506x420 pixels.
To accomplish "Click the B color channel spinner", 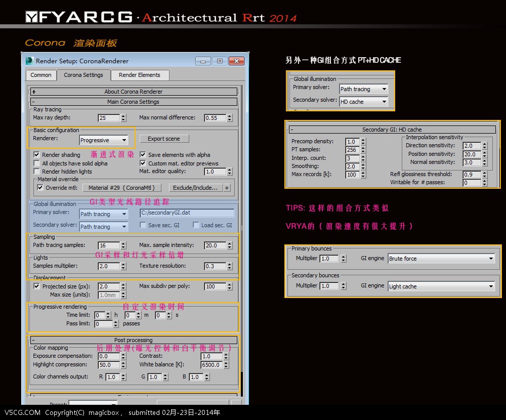I will click(207, 377).
